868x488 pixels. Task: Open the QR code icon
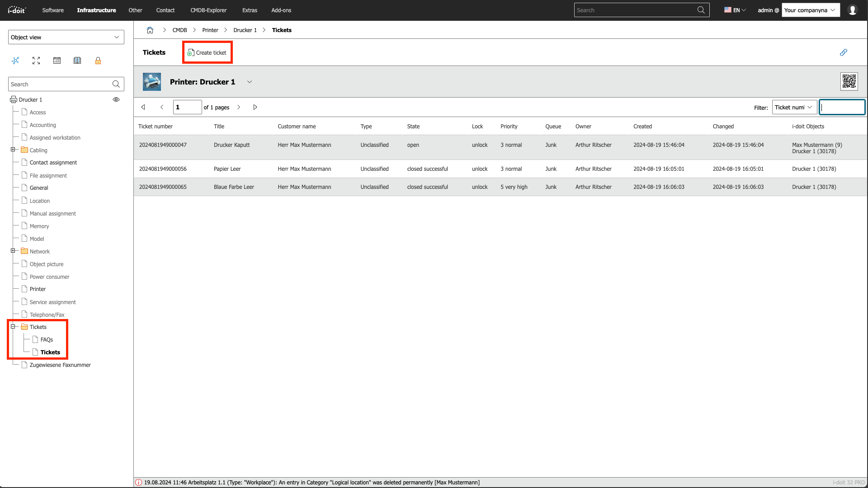(x=849, y=82)
